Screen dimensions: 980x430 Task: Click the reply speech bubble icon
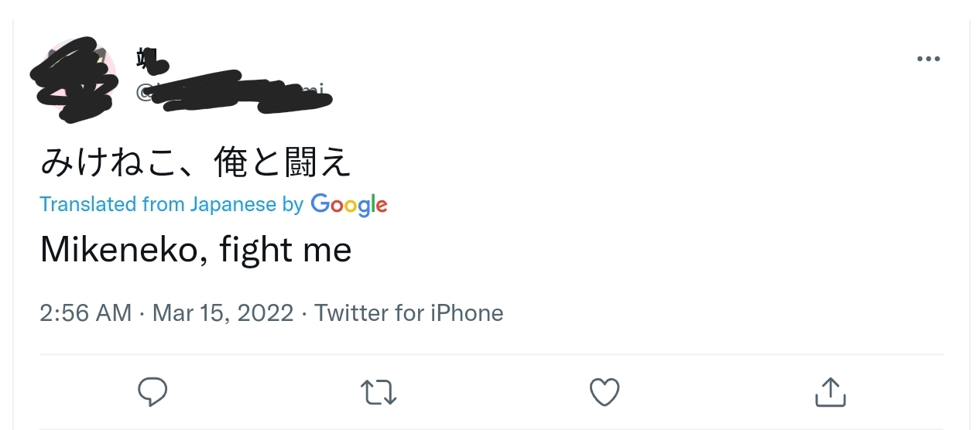coord(152,392)
